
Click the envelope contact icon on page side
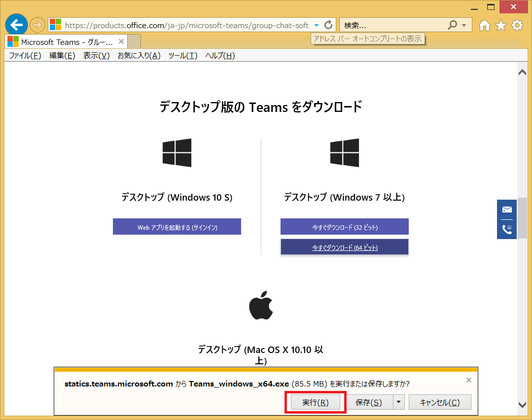tap(507, 210)
